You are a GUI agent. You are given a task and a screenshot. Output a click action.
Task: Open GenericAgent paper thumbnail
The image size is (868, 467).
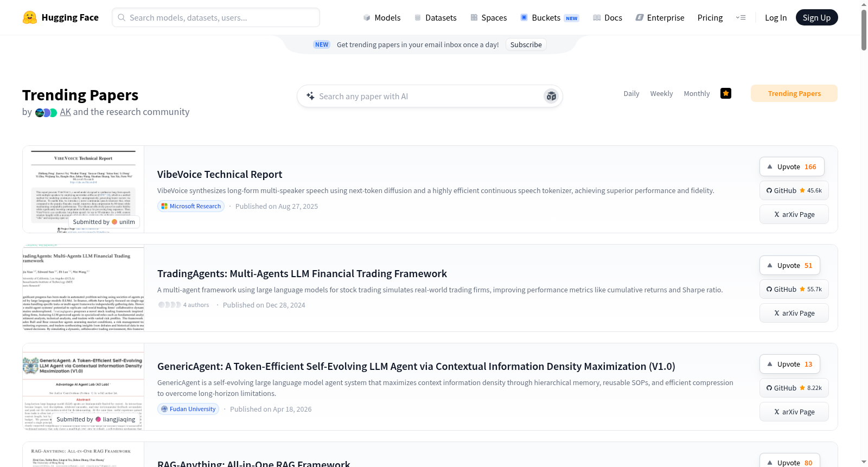click(84, 387)
